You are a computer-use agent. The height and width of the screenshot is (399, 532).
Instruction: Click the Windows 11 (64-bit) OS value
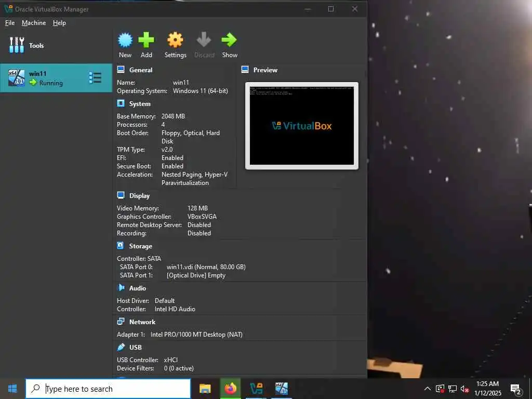click(x=201, y=90)
